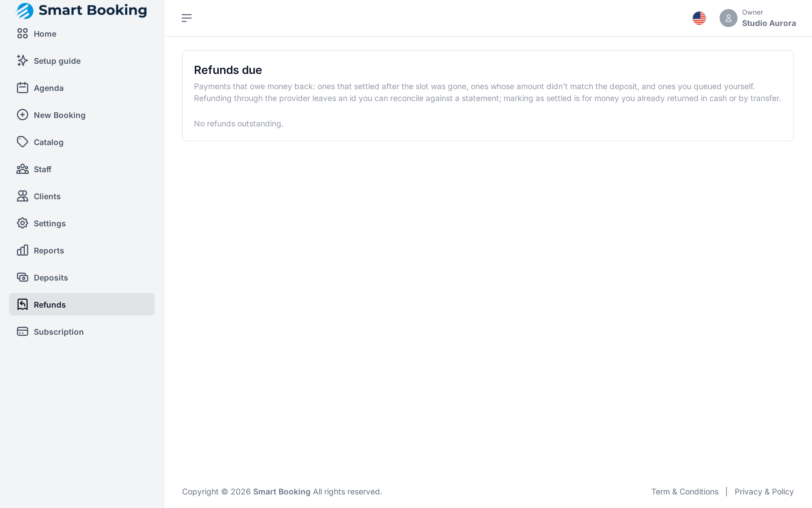This screenshot has height=508, width=812.
Task: Click the Smart Booking logo
Action: click(x=81, y=11)
